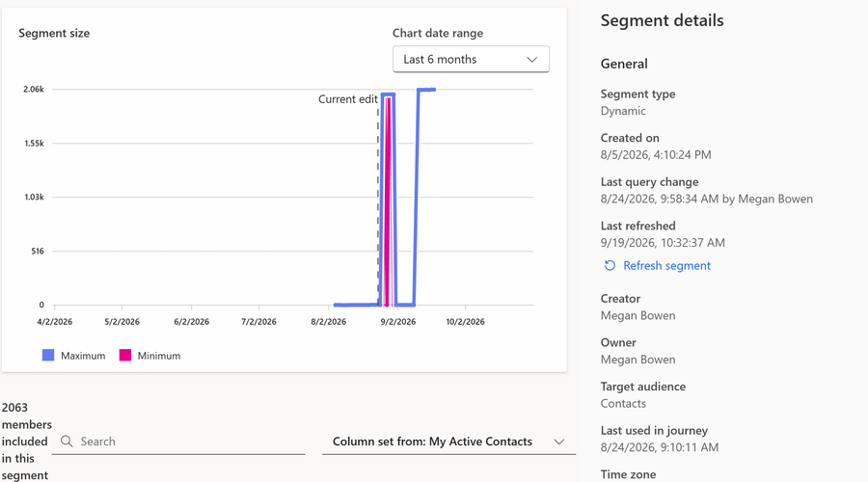Click the Segment details heading
This screenshot has width=868, height=482.
662,20
